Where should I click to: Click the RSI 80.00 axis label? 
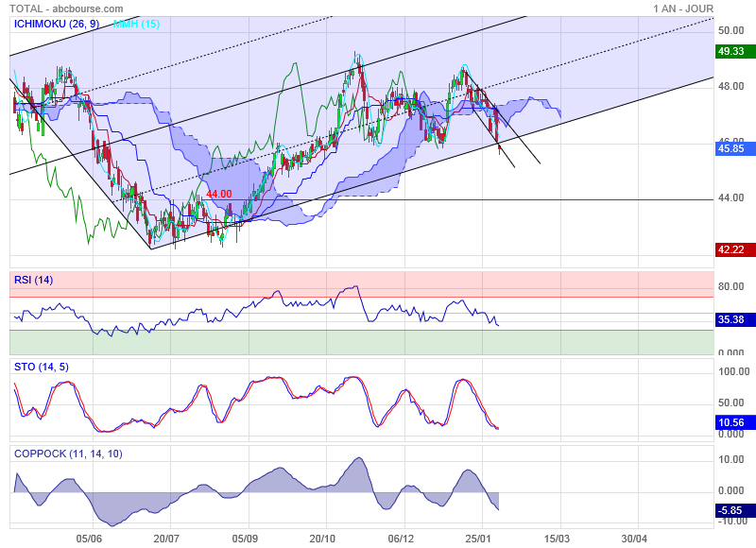[730, 286]
